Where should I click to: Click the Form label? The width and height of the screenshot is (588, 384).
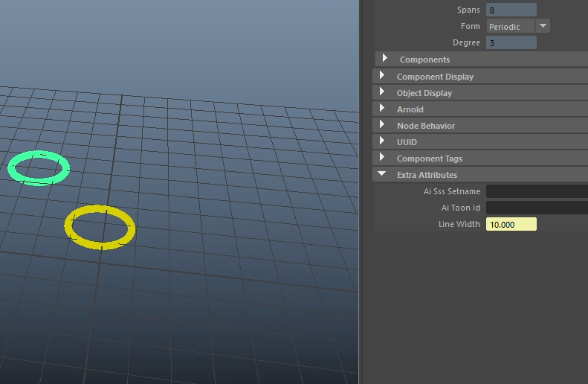tap(471, 26)
